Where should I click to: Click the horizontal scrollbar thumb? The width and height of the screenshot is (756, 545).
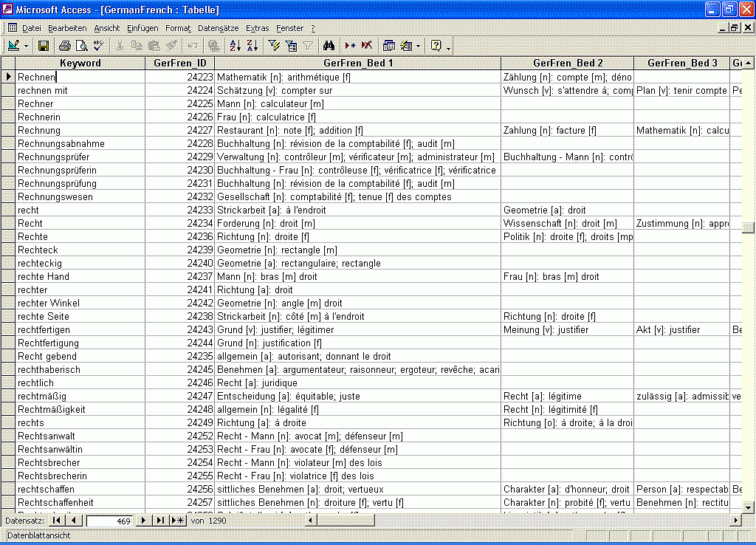click(346, 521)
